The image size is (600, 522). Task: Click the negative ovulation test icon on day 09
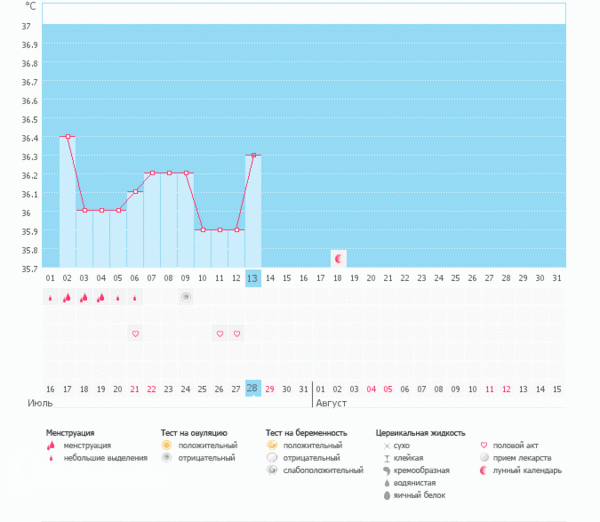pyautogui.click(x=186, y=297)
